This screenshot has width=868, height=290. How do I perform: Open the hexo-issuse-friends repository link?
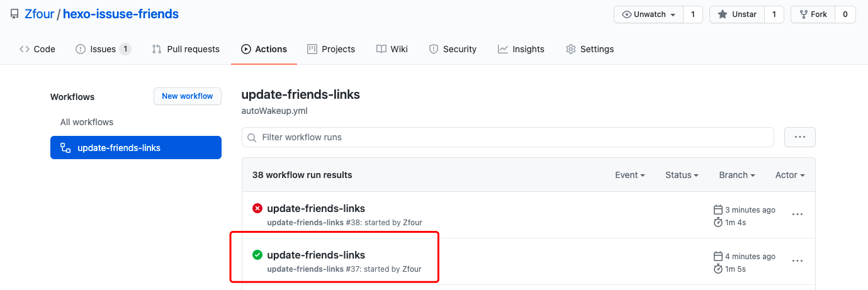(x=121, y=14)
